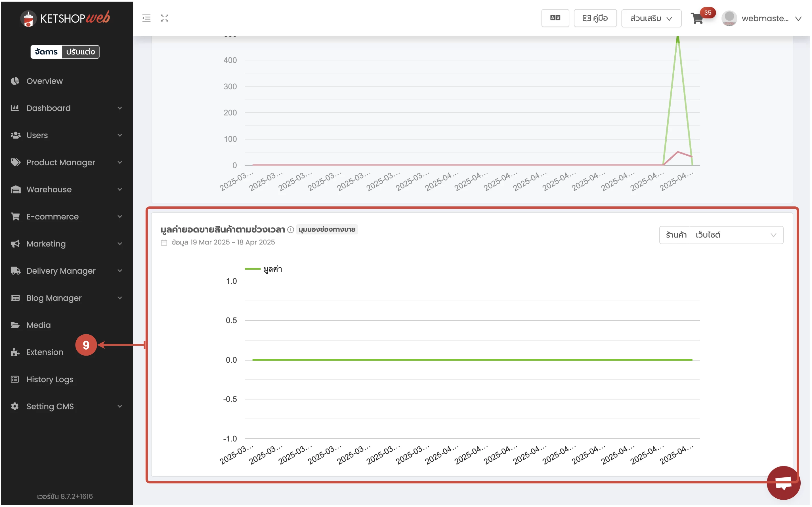
Task: Open the Overview menu item
Action: pos(45,81)
